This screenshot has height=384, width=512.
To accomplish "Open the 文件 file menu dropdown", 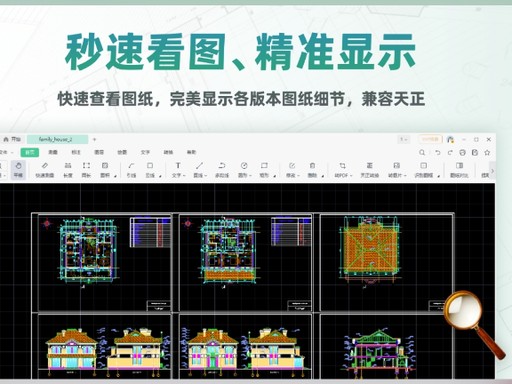I will click(6, 152).
